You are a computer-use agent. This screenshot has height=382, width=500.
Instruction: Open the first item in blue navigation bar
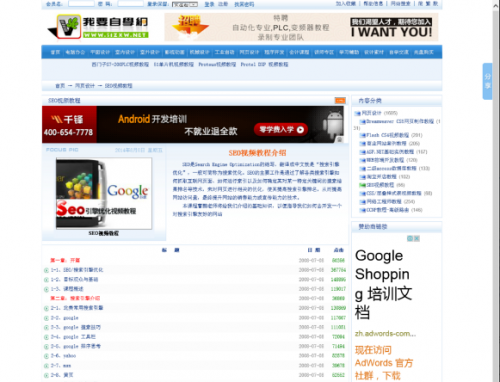[x=55, y=52]
